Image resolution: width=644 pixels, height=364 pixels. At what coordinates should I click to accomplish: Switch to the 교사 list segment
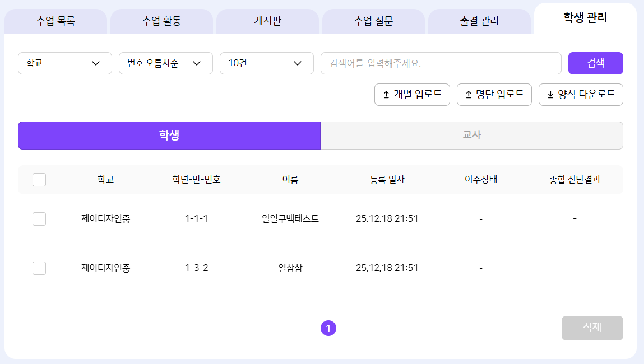471,136
